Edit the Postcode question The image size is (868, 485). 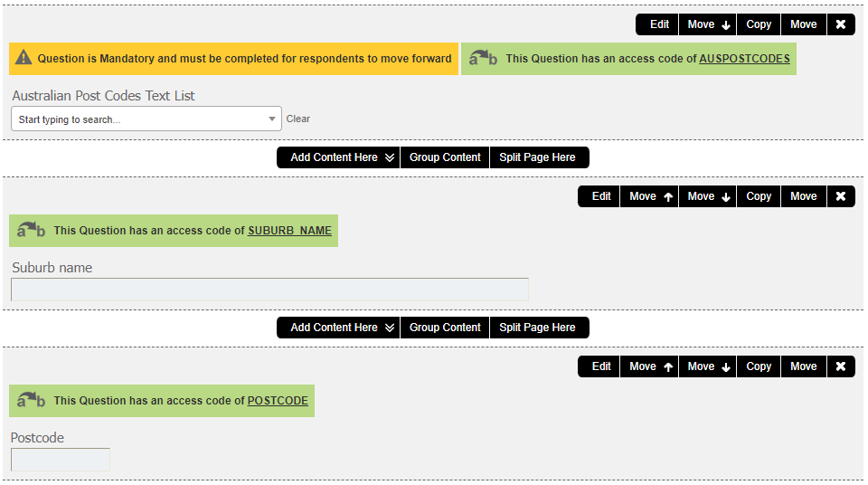click(599, 366)
